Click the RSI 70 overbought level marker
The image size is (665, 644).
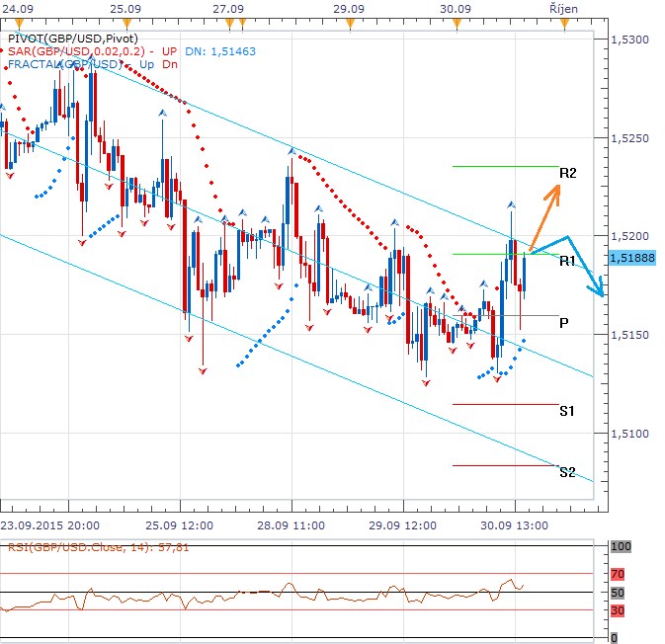tap(619, 573)
